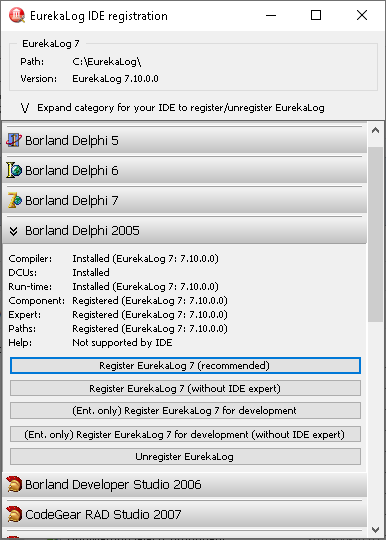This screenshot has width=386, height=540.
Task: Select Ent. only development without IDE expert
Action: [x=185, y=434]
